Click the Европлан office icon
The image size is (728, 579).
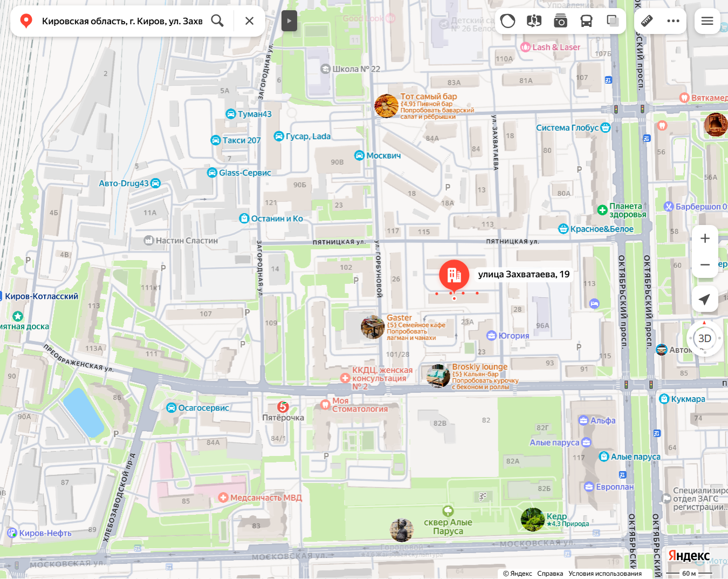(x=589, y=487)
